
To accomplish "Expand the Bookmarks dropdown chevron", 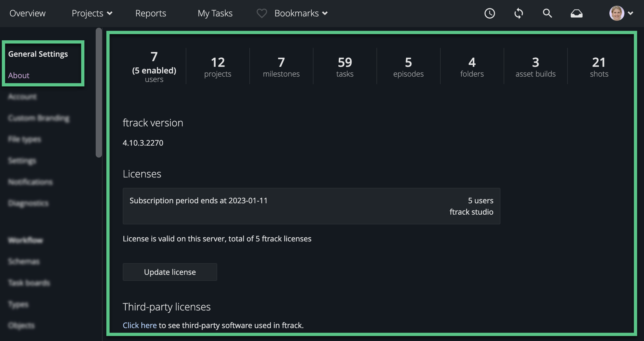I will click(325, 13).
